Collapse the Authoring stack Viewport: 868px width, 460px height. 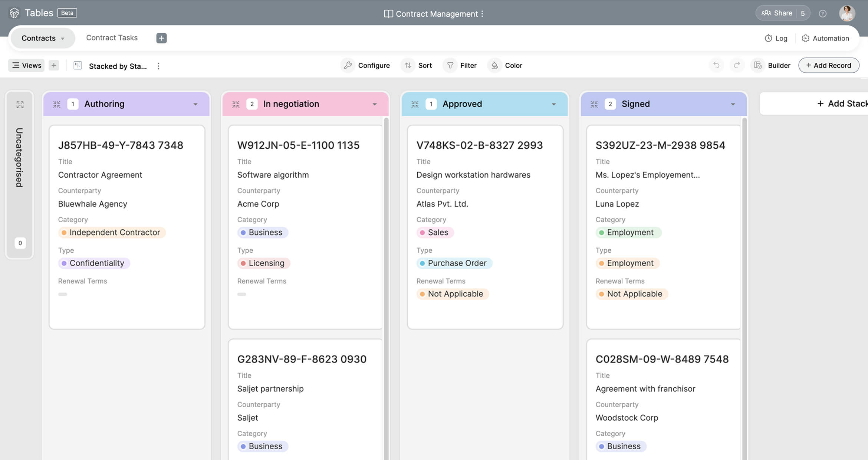point(57,104)
